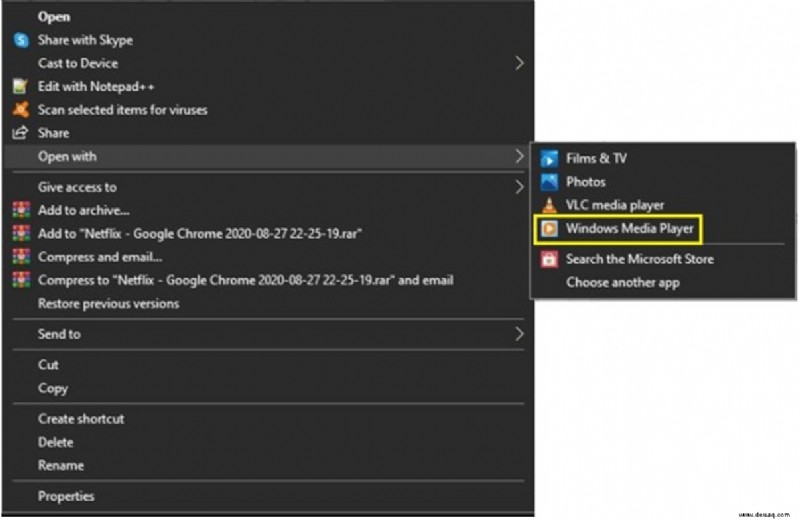Click the Skype icon beside Share with Skype
Screen dimensions: 800x520
[21, 40]
